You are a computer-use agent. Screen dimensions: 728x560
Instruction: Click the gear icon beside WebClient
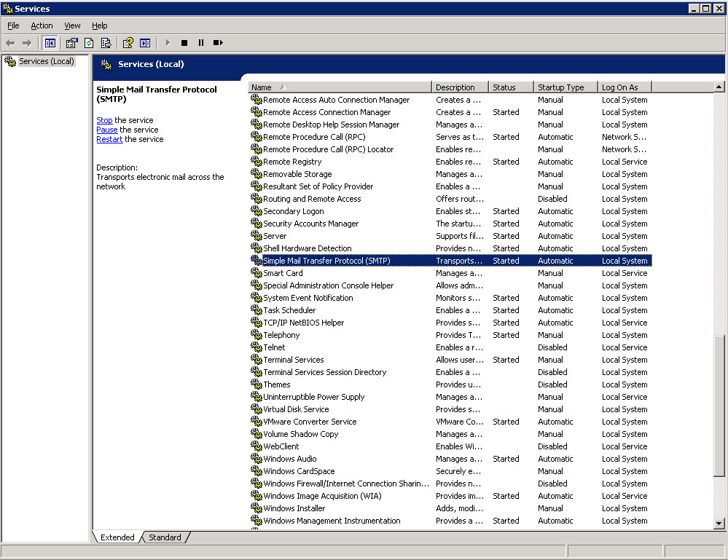pyautogui.click(x=257, y=446)
